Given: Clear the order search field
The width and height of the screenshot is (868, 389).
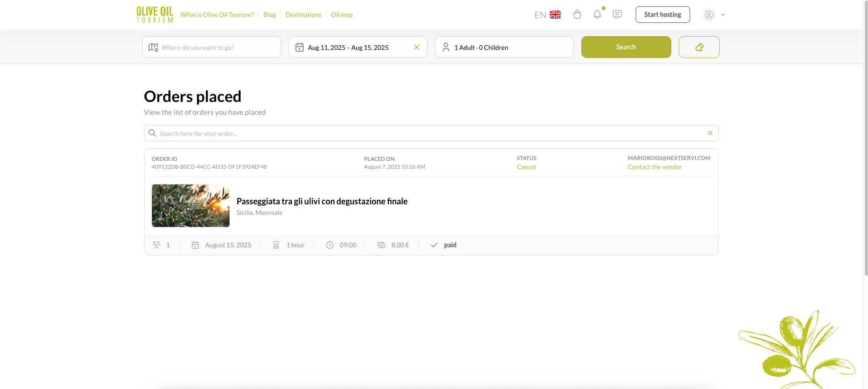Looking at the screenshot, I should (x=710, y=133).
